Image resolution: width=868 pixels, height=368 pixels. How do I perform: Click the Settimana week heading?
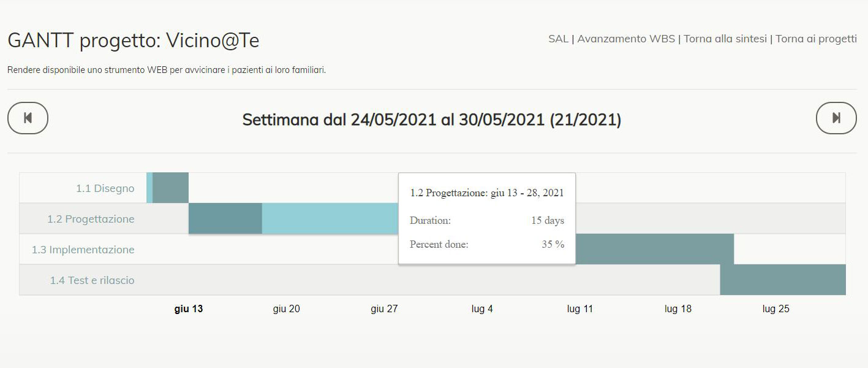pyautogui.click(x=432, y=120)
